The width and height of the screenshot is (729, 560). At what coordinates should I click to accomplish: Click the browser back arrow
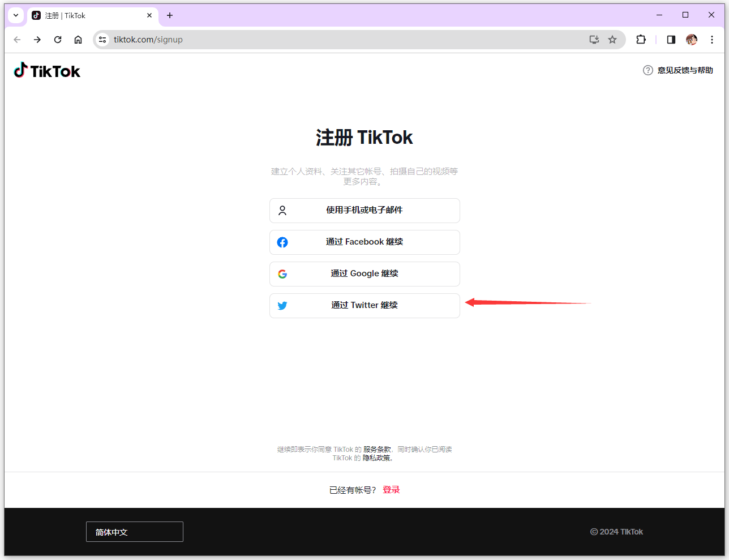point(17,40)
